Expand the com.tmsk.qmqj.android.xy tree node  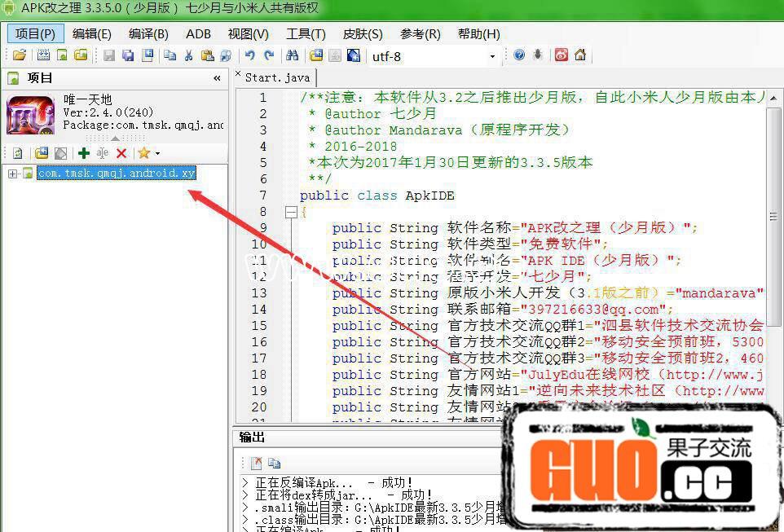12,173
